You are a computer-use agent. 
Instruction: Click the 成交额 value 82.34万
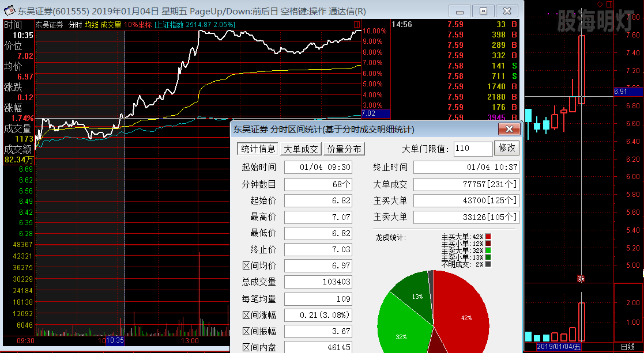(x=19, y=160)
